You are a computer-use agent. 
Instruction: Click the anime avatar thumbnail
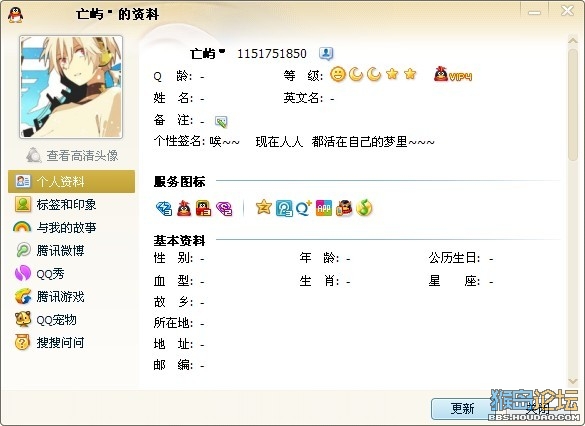71,87
